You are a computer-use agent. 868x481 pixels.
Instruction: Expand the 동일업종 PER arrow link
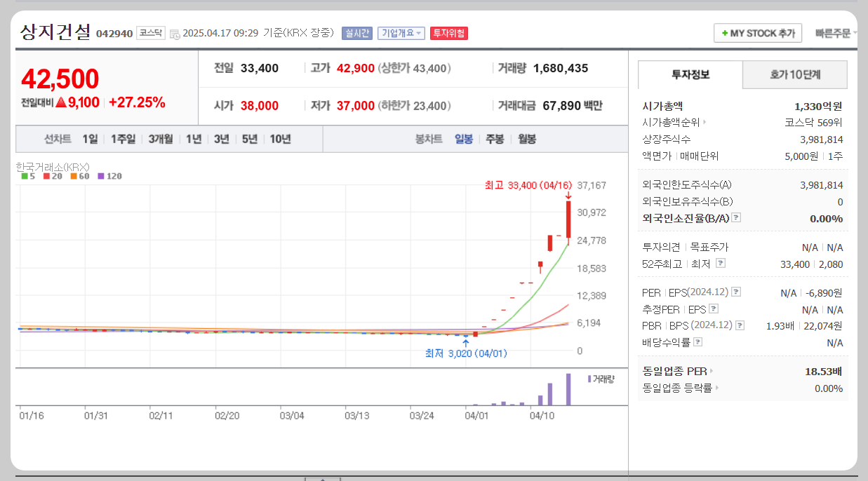pos(711,371)
